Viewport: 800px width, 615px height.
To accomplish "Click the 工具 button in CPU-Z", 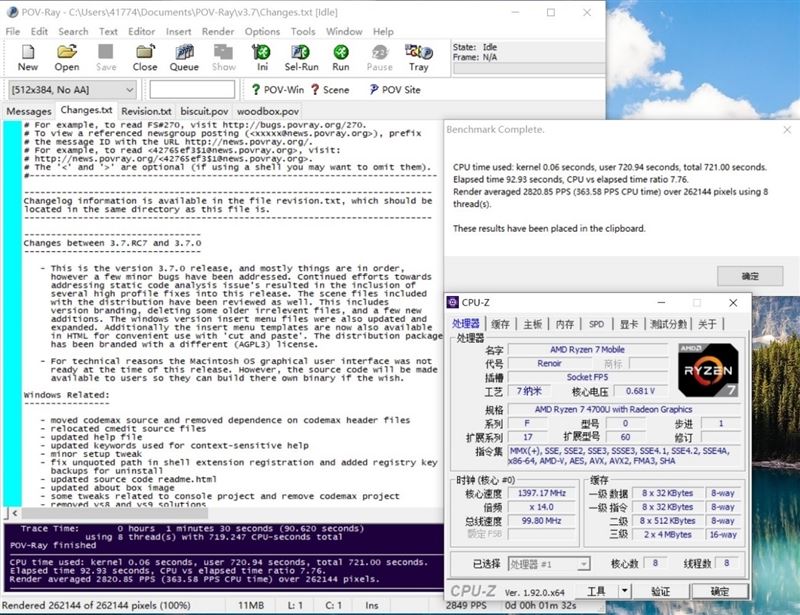I will (x=596, y=591).
